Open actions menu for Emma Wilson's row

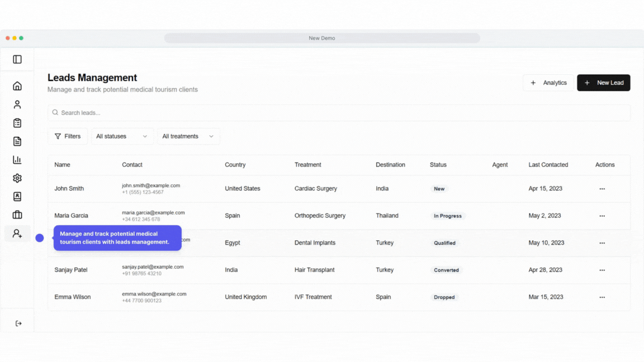click(x=602, y=297)
